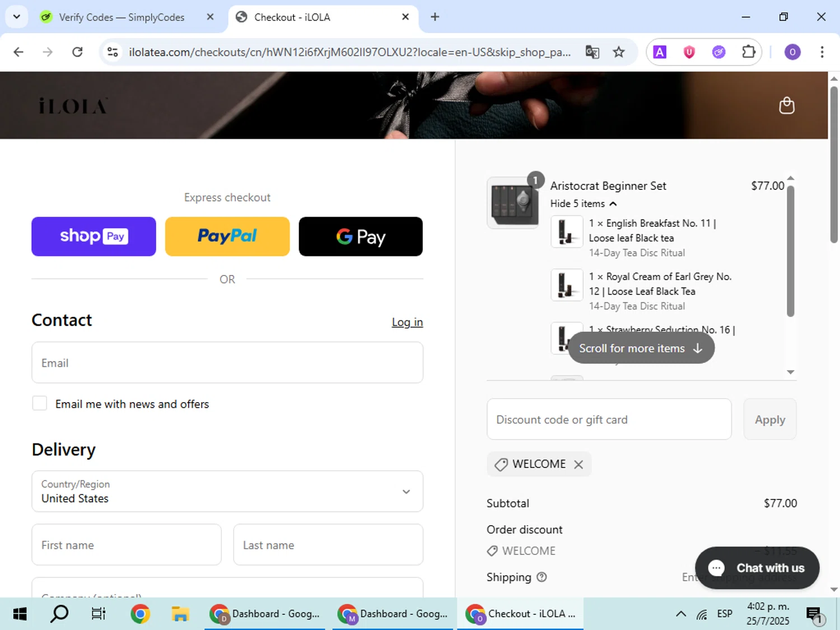Open the Chat with us widget

757,568
